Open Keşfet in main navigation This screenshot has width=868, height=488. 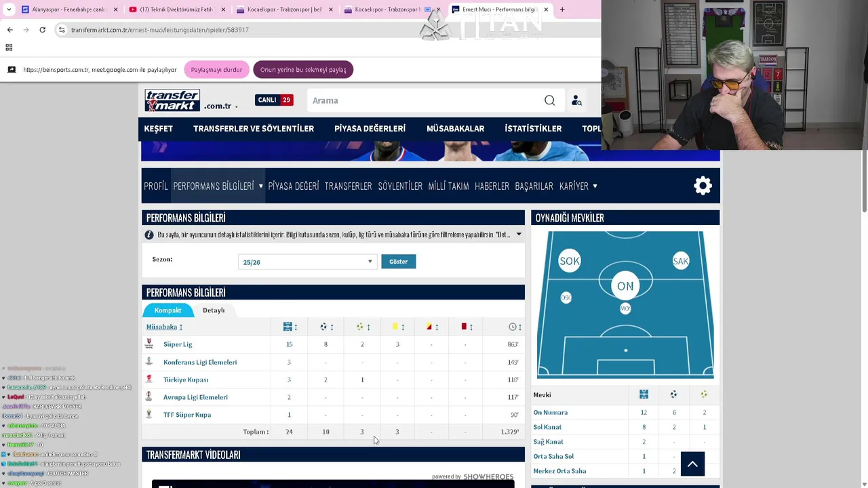coord(158,128)
